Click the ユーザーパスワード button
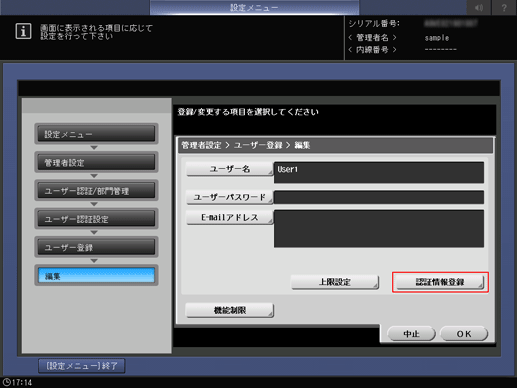The image size is (517, 388). [229, 197]
